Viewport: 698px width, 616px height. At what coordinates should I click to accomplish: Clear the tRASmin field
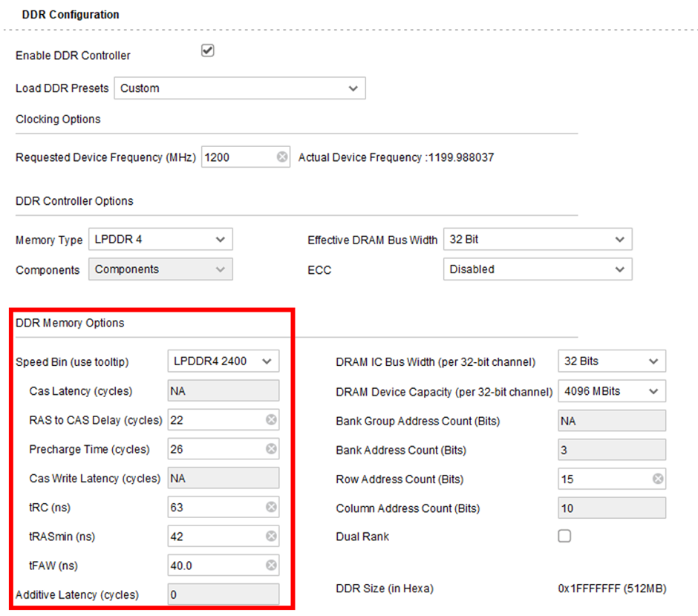(272, 536)
